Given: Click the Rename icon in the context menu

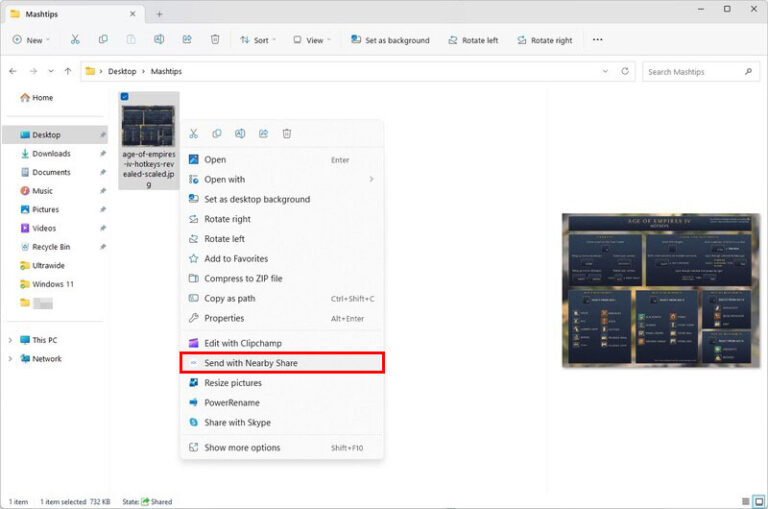Looking at the screenshot, I should tap(240, 133).
